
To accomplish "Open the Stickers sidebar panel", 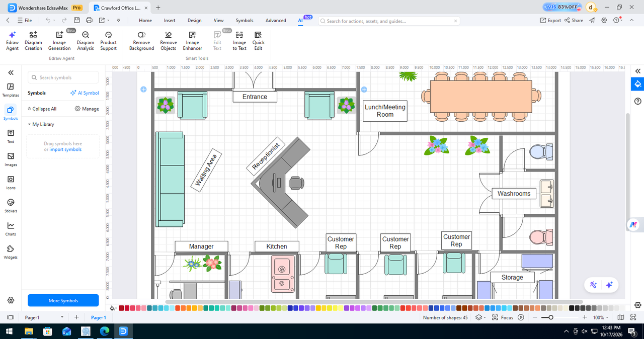I will pos(11,206).
